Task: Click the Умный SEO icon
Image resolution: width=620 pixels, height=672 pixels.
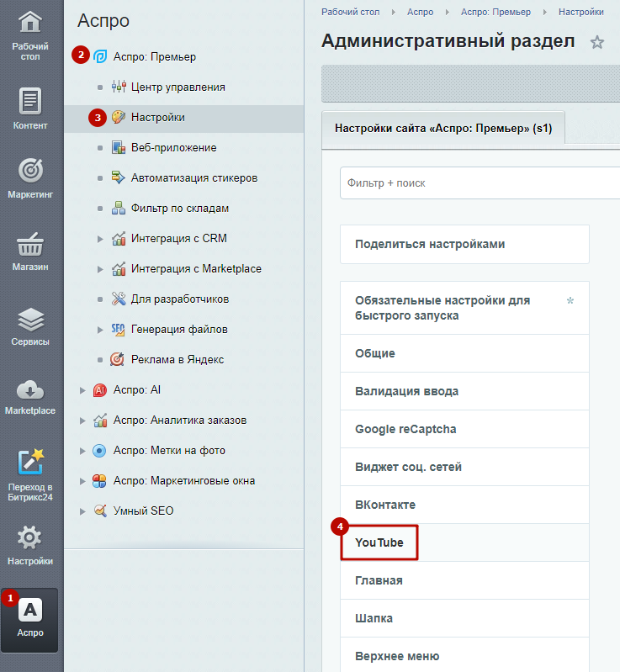Action: [x=100, y=511]
